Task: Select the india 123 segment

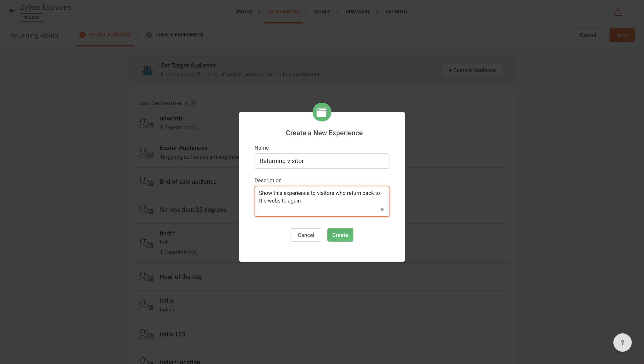Action: click(x=322, y=334)
